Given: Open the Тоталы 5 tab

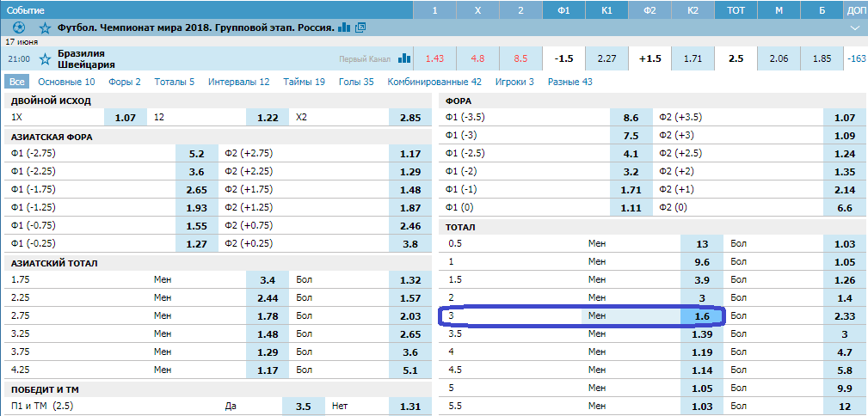Looking at the screenshot, I should coord(175,82).
